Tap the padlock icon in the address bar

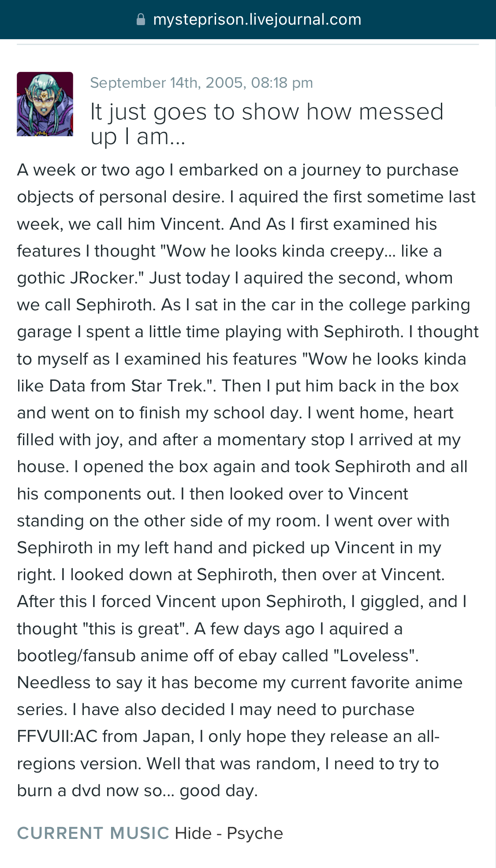coord(141,19)
